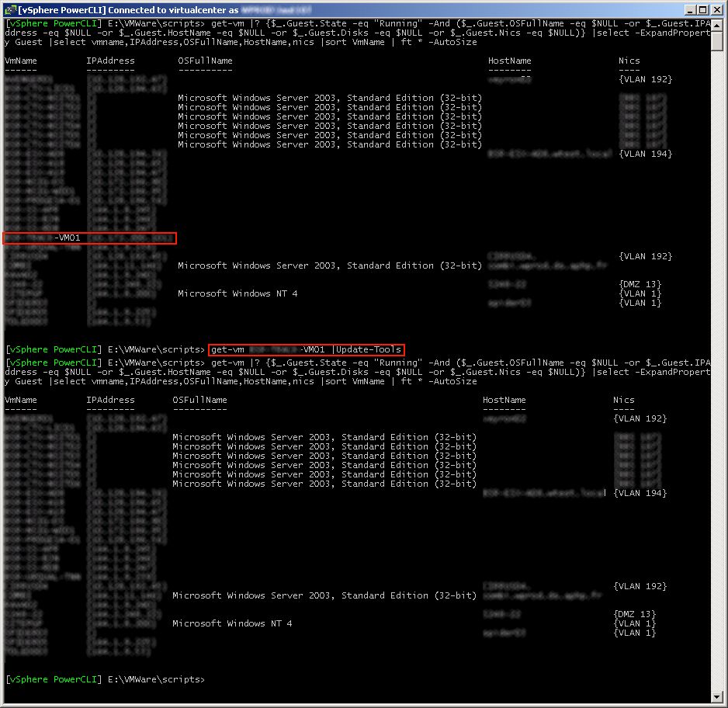Click the scrollbar up arrow

coord(717,25)
